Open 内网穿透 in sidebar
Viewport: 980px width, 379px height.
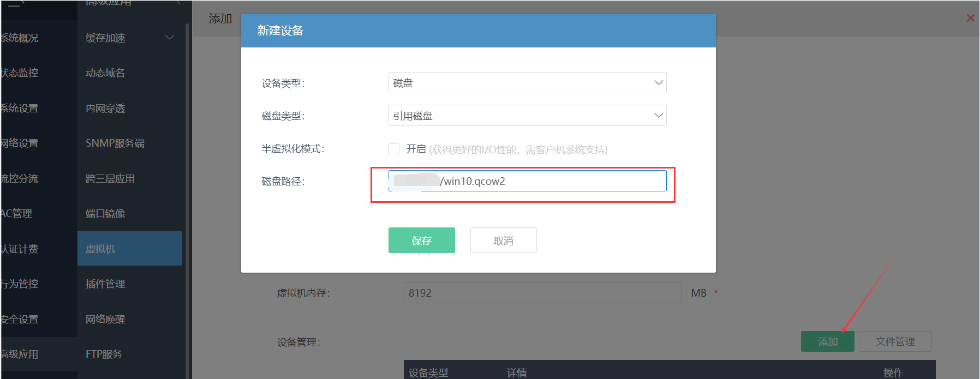point(105,109)
